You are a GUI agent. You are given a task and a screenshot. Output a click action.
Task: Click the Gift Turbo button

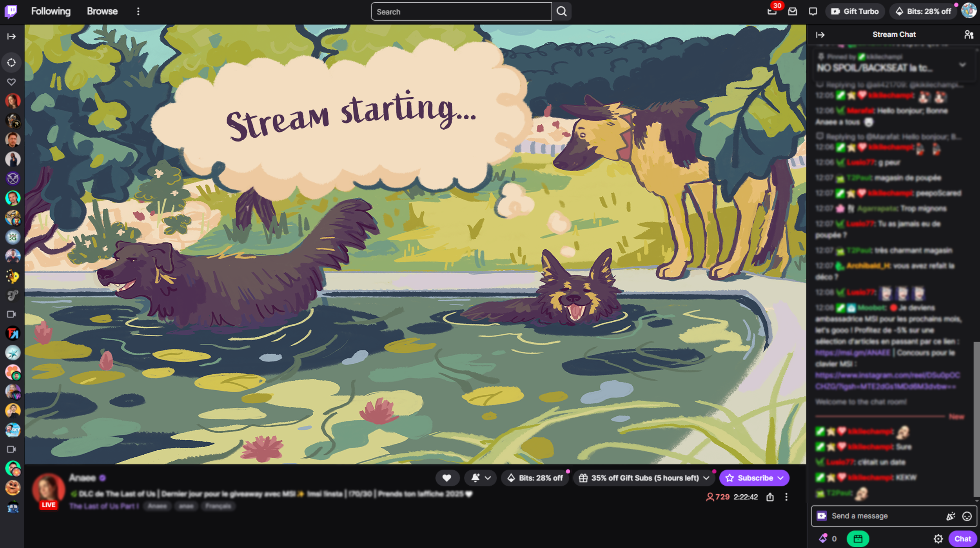click(x=855, y=11)
